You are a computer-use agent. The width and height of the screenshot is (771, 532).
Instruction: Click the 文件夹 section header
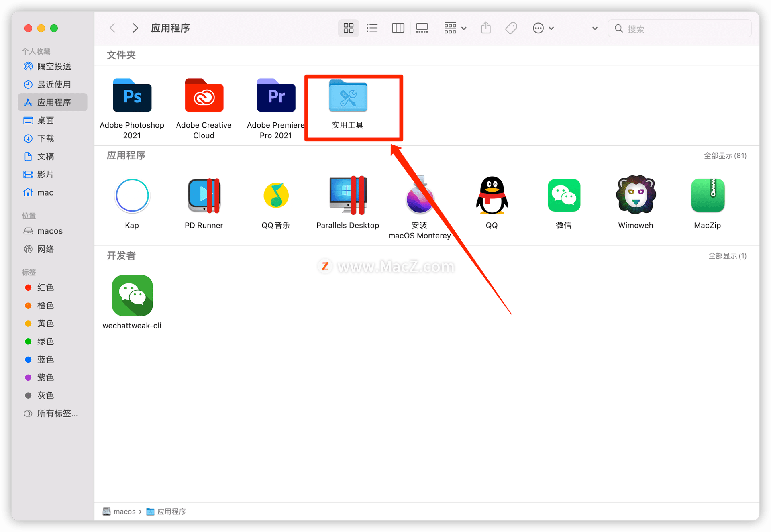click(121, 55)
